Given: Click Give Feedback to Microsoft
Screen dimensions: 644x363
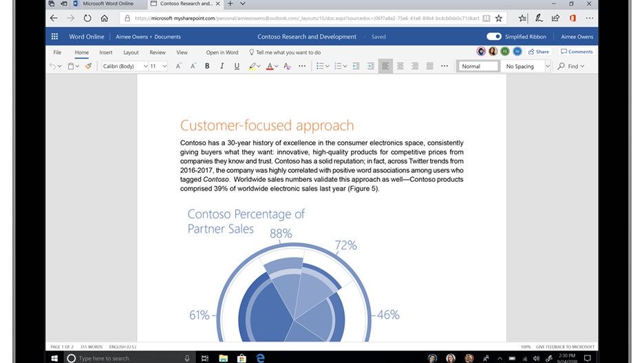Looking at the screenshot, I should click(565, 347).
